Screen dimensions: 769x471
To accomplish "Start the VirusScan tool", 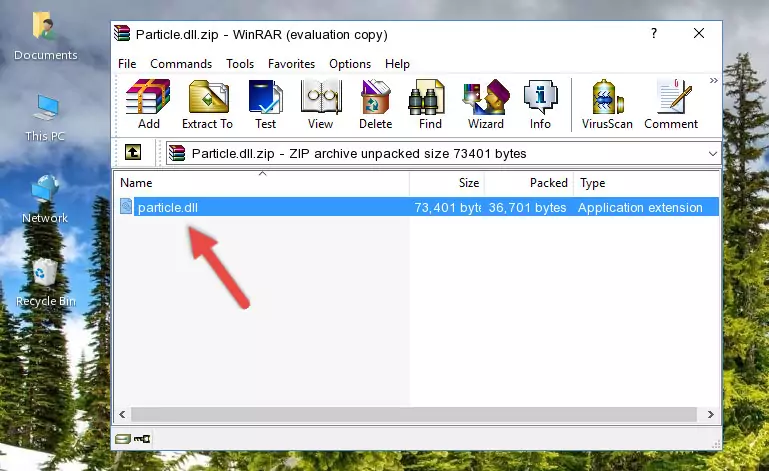I will [607, 105].
